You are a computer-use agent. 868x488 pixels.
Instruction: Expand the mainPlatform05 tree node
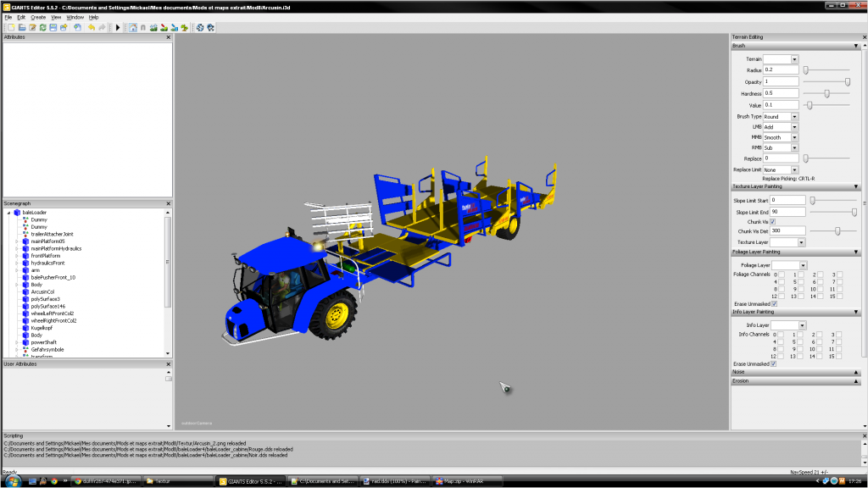point(17,241)
